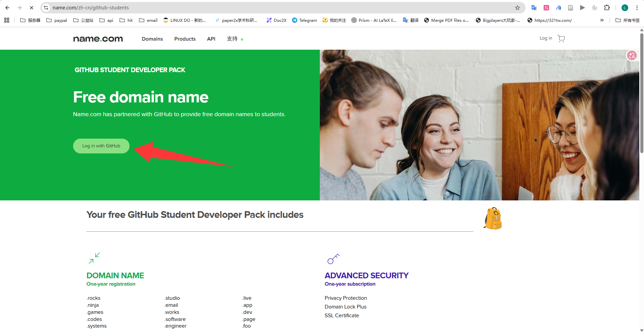Image resolution: width=644 pixels, height=333 pixels.
Task: Open the play-triangle extension icon
Action: pyautogui.click(x=583, y=8)
